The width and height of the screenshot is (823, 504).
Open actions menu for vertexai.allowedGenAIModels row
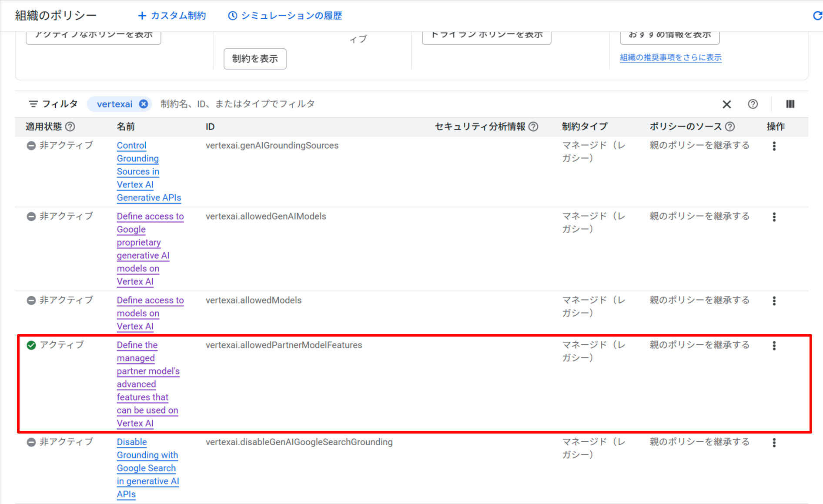(774, 217)
